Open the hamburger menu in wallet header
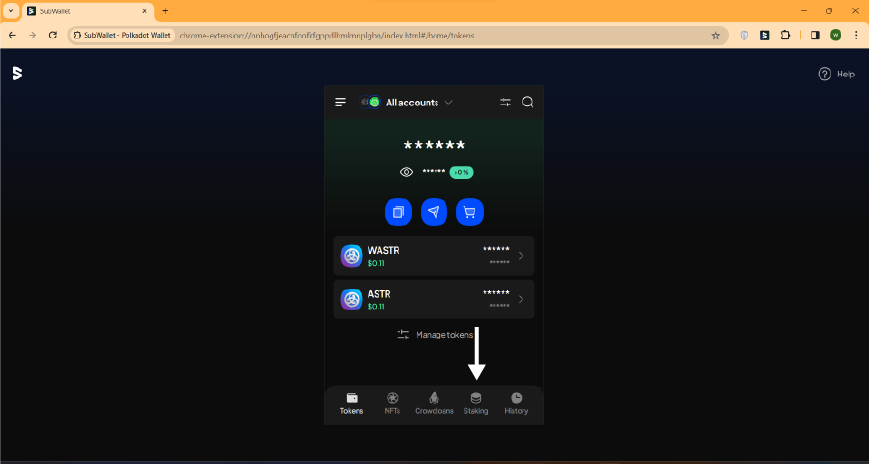 click(x=340, y=102)
